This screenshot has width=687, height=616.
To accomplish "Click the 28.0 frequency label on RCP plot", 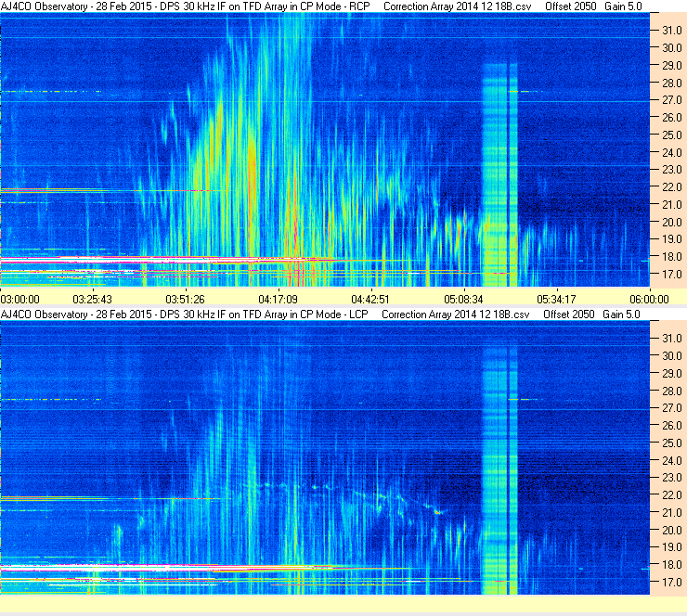I will tap(672, 83).
